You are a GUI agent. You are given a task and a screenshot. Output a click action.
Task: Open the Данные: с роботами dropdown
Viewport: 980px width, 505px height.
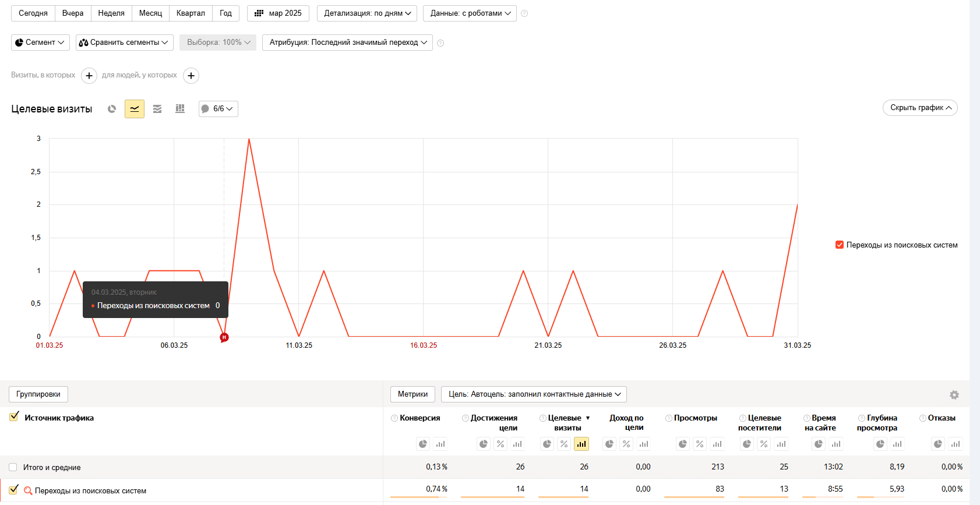pyautogui.click(x=470, y=13)
